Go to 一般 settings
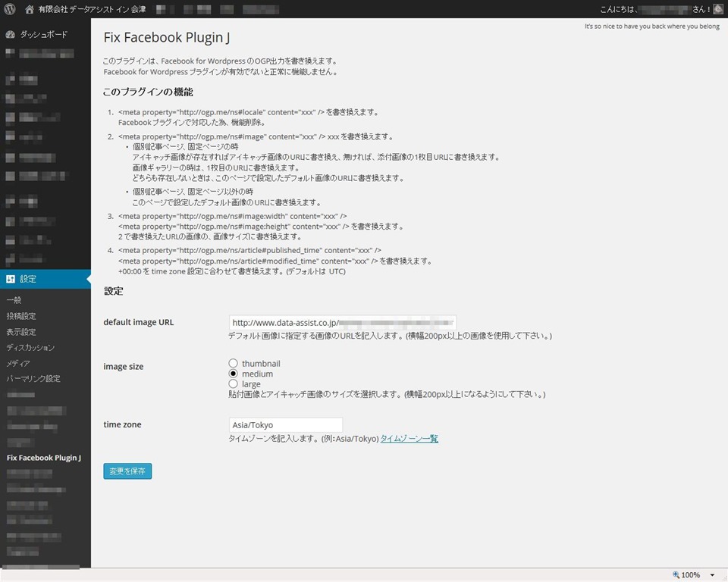Image resolution: width=728 pixels, height=582 pixels. click(14, 300)
